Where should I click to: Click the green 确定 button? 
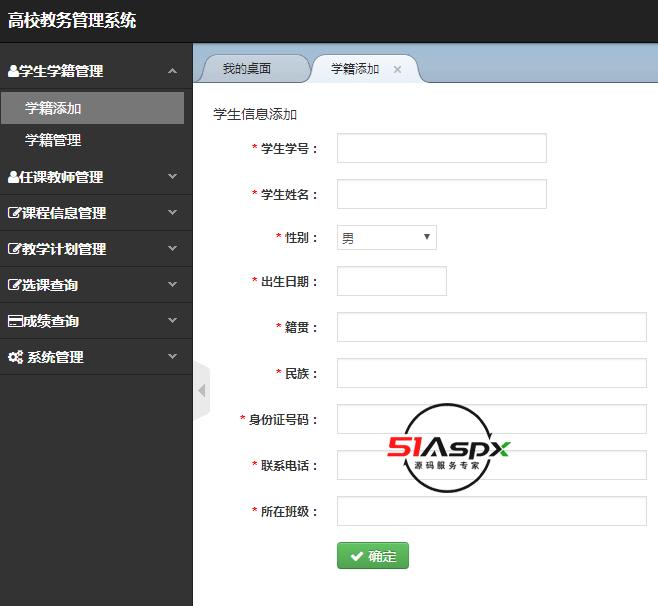(x=373, y=556)
